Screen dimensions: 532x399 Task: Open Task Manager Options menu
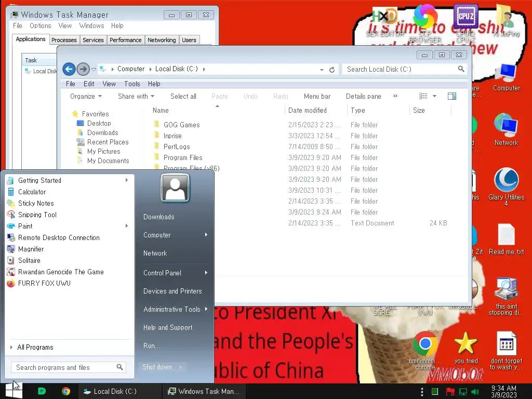41,26
